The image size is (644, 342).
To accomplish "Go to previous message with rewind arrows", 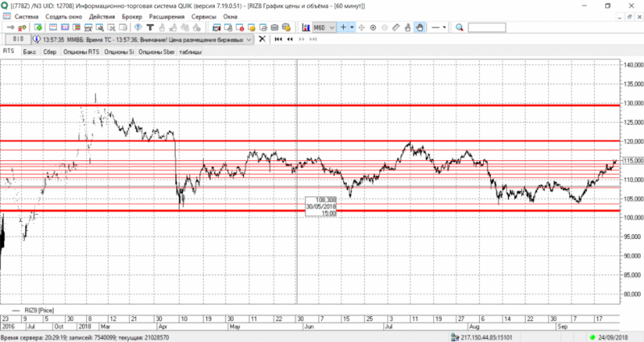I will (290, 39).
